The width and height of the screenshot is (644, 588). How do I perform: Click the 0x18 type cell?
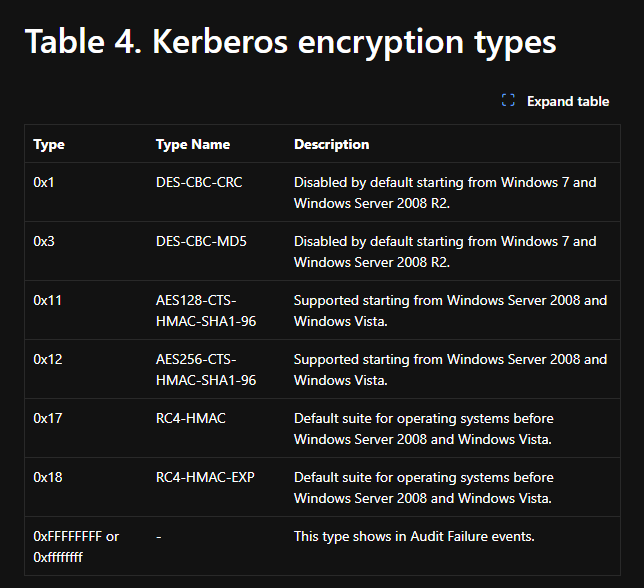coord(46,477)
